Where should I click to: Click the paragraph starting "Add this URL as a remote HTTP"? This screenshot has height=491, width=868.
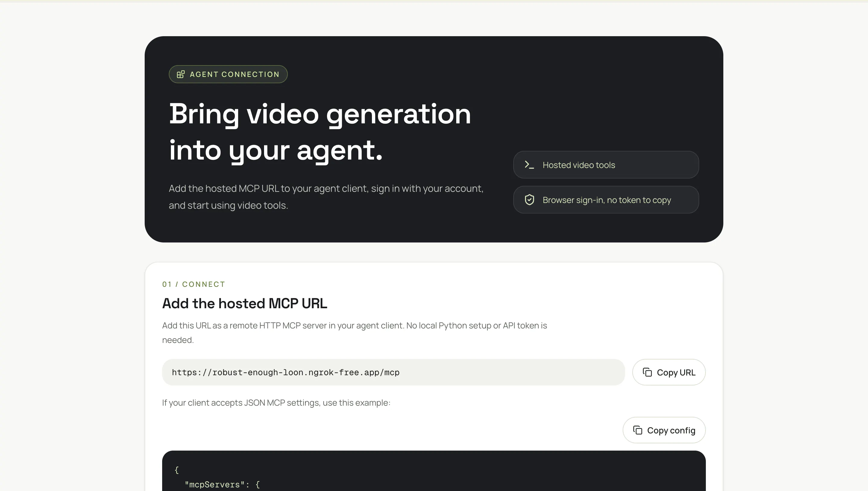tap(354, 333)
